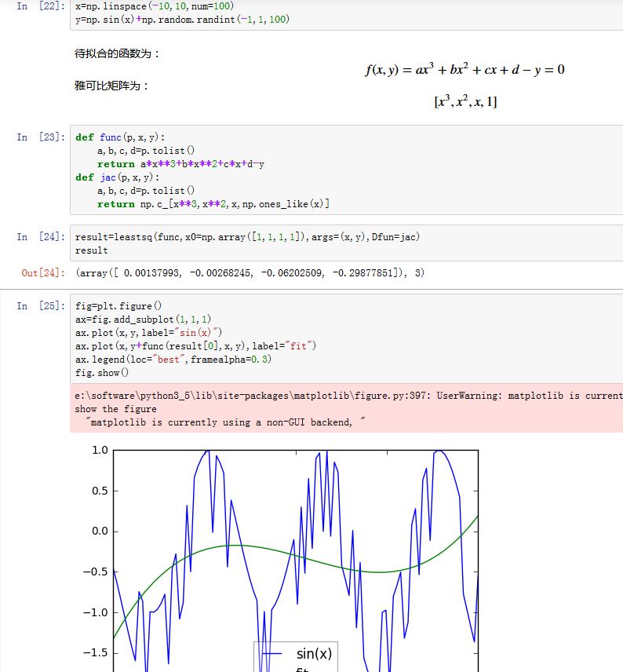
Task: Place cursor on the ax.legend line
Action: pos(173,359)
